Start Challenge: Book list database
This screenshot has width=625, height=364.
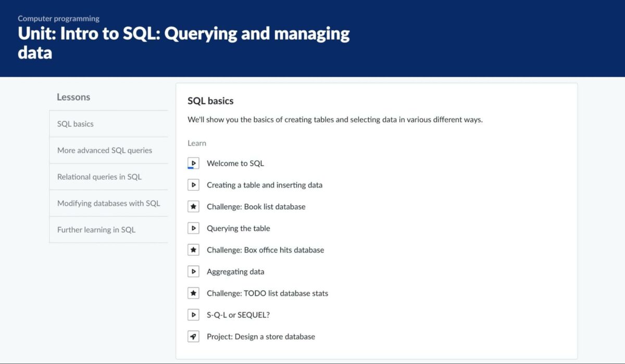pos(257,206)
